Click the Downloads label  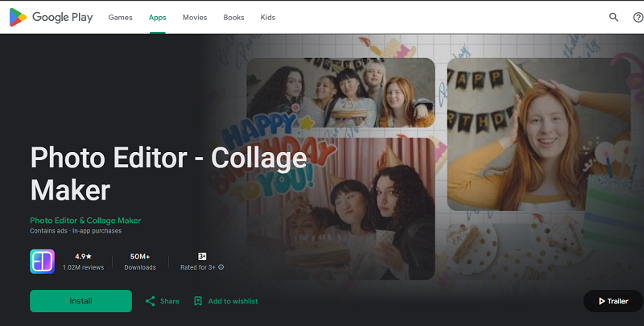(x=140, y=267)
